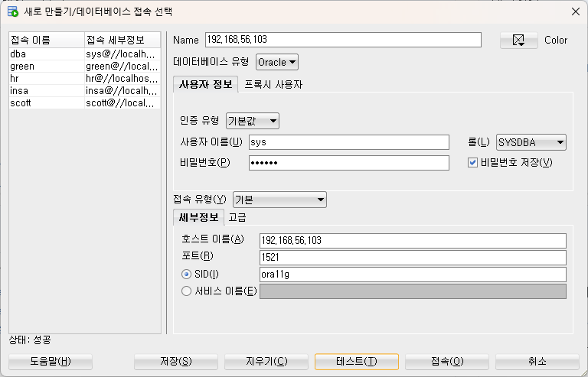The width and height of the screenshot is (588, 377).
Task: Select the 서비스 이름 radio button
Action: coord(186,291)
